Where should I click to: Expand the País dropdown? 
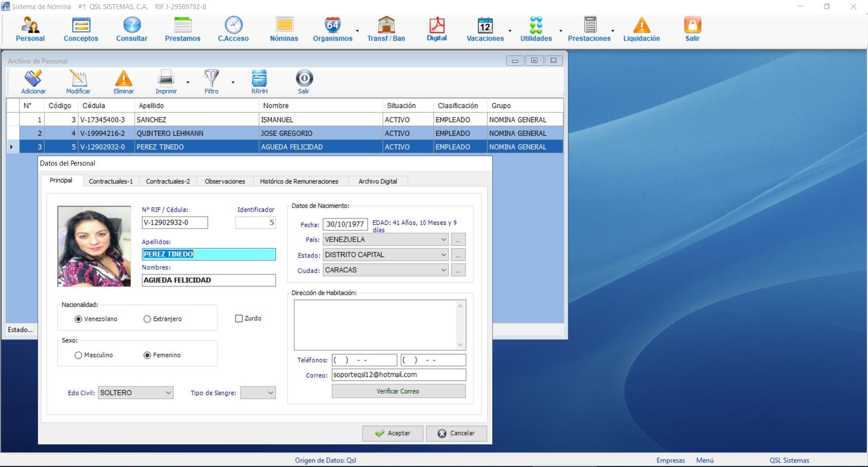coord(443,239)
